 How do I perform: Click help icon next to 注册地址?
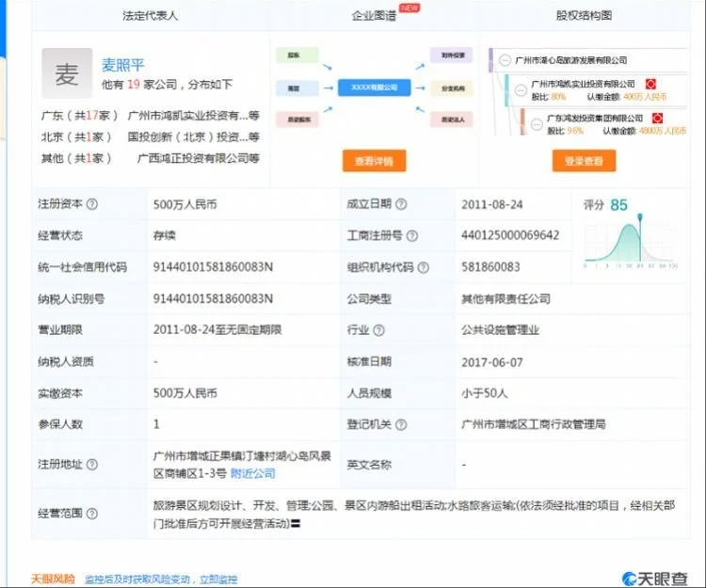click(x=92, y=464)
